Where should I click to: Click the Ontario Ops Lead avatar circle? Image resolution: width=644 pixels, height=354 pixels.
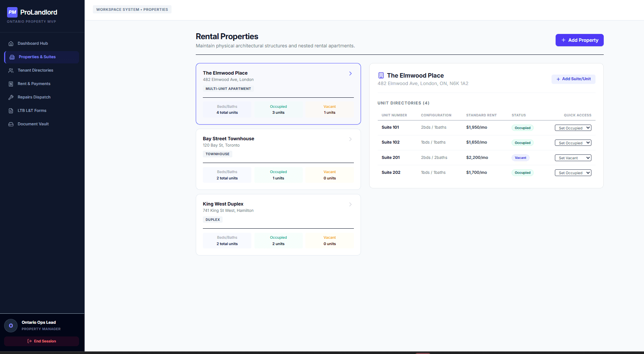(x=11, y=326)
